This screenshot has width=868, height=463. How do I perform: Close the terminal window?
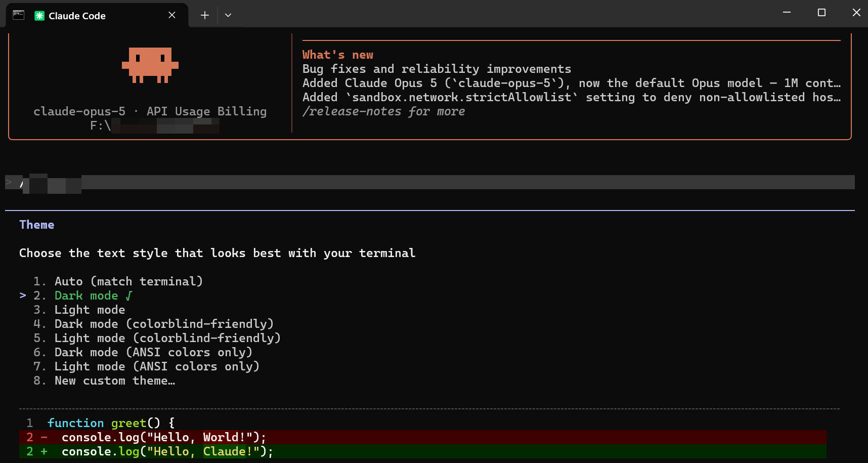[x=856, y=13]
